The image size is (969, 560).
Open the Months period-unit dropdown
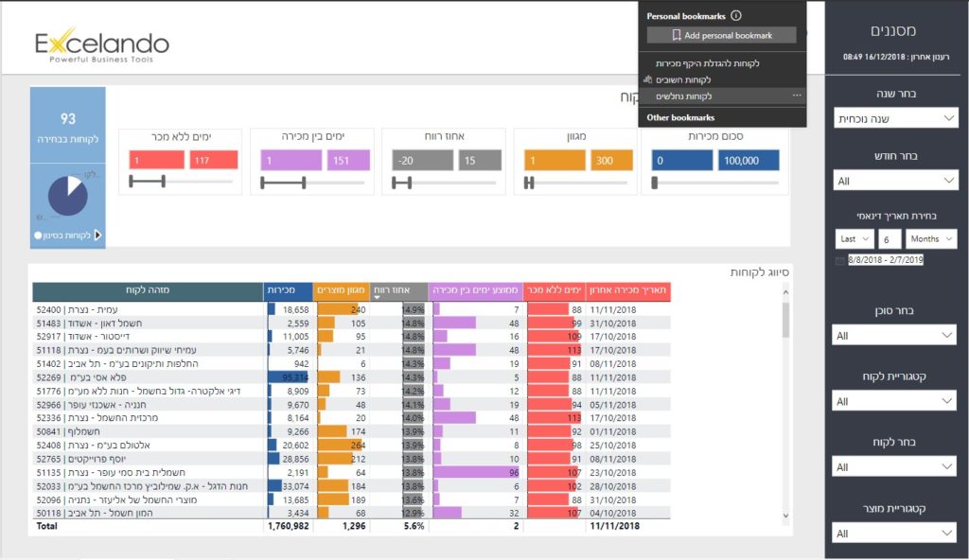(930, 239)
